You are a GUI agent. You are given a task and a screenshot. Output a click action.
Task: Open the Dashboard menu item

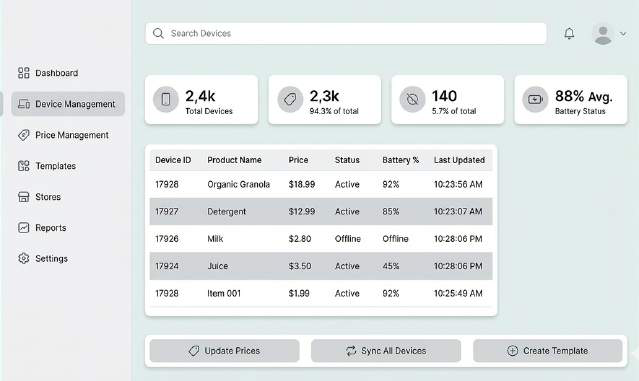(x=57, y=73)
